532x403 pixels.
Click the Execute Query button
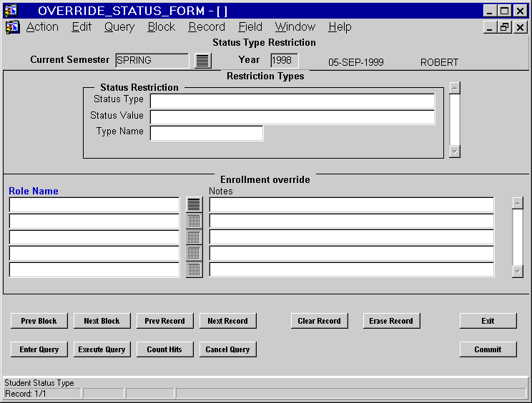(102, 349)
